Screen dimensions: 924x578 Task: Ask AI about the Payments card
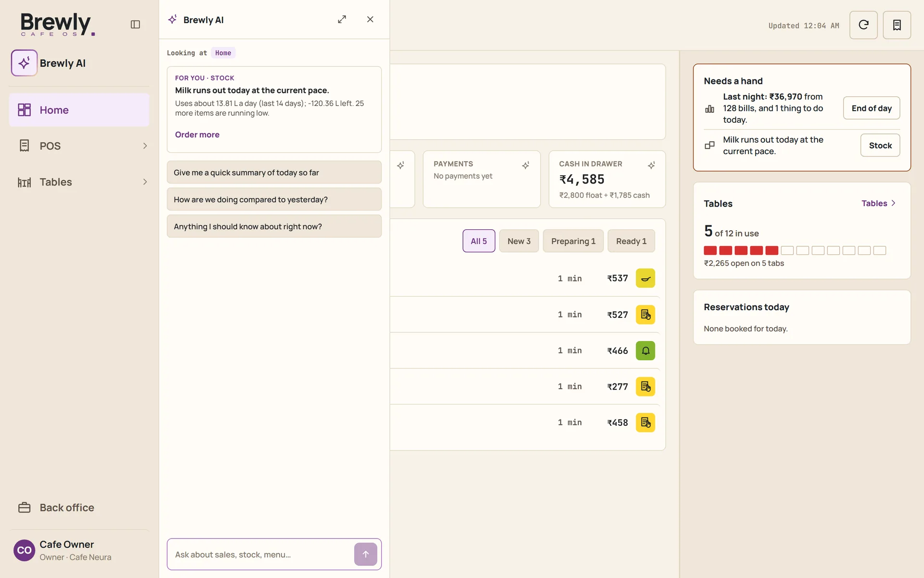[526, 165]
